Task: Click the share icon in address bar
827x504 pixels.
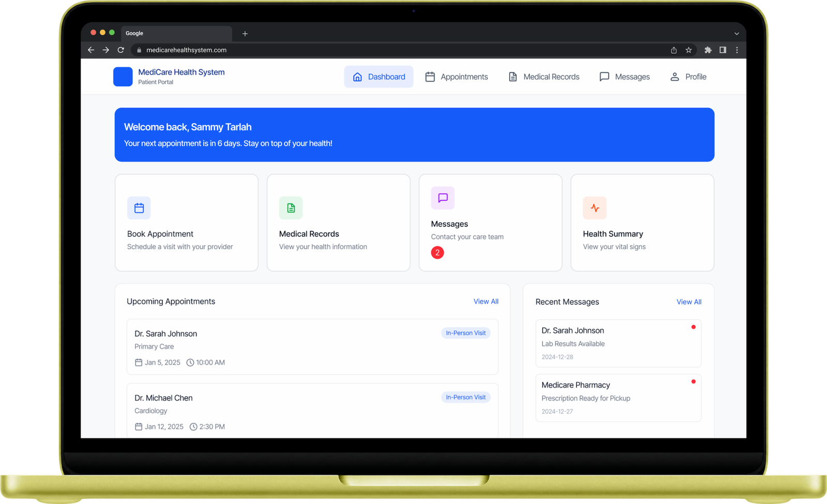Action: pos(673,50)
